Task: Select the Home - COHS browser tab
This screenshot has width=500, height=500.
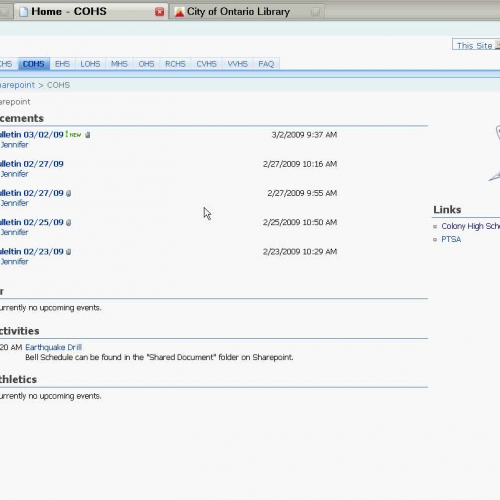Action: pyautogui.click(x=90, y=12)
